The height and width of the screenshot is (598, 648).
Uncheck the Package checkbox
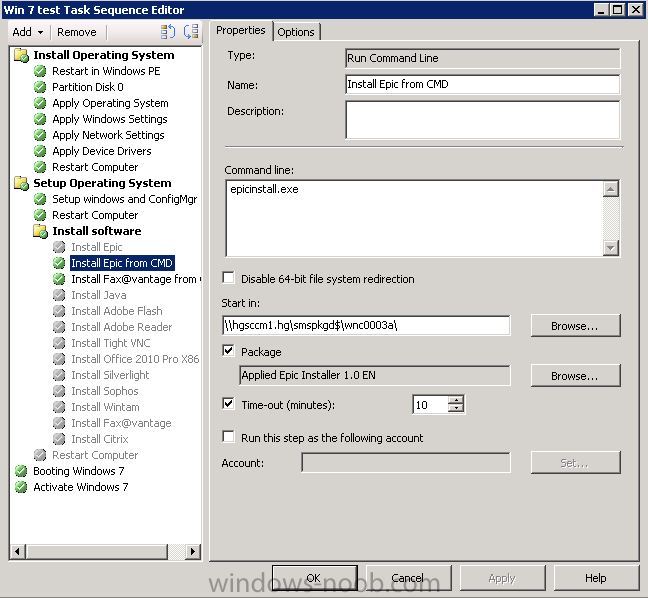[228, 351]
